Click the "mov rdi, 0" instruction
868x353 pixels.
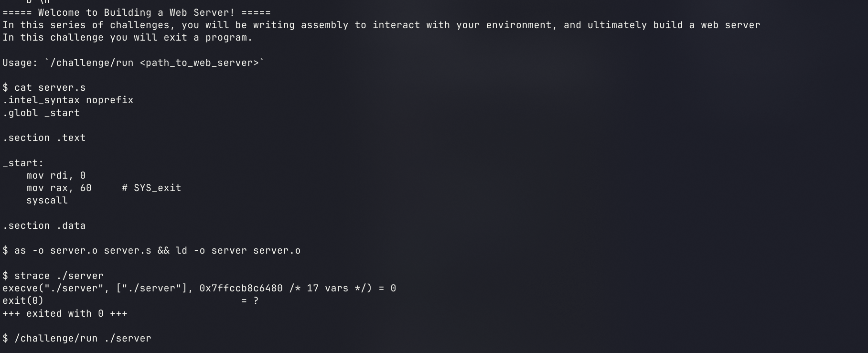tap(56, 176)
